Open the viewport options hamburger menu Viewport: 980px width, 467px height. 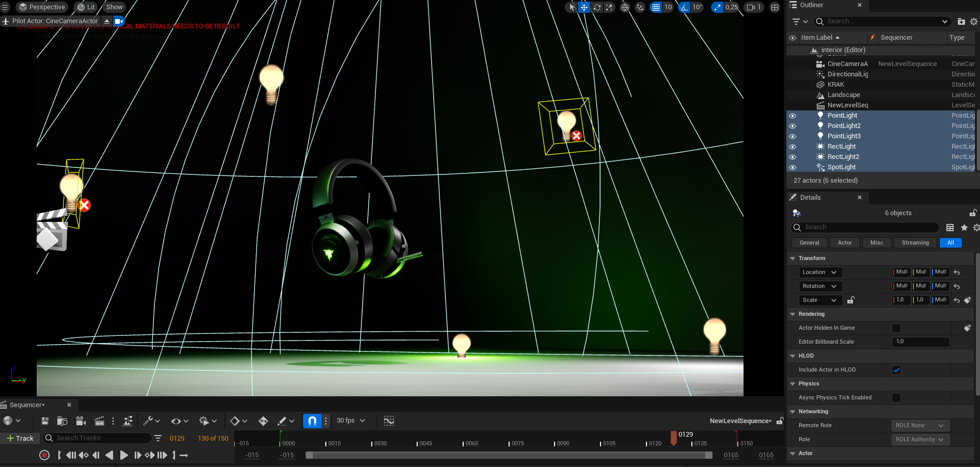(x=5, y=7)
